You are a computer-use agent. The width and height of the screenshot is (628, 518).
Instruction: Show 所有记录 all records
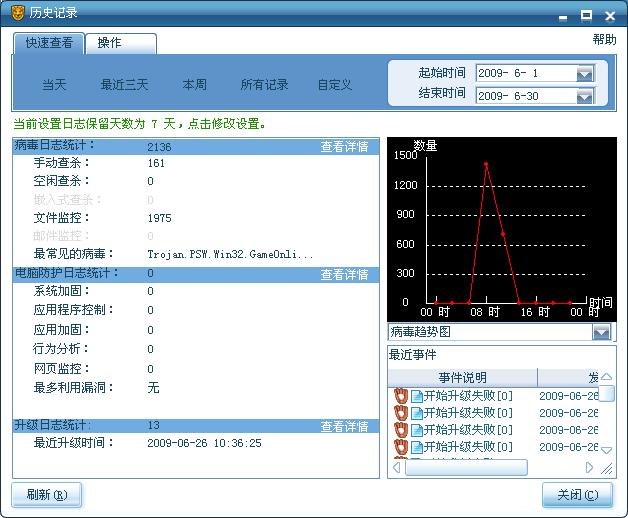[264, 85]
